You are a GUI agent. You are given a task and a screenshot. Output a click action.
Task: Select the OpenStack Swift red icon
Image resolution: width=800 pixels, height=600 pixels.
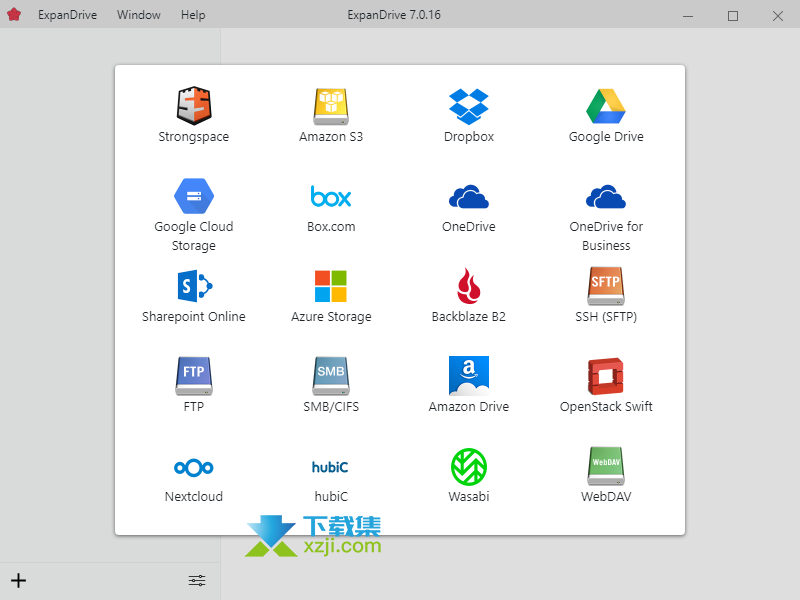pyautogui.click(x=606, y=377)
